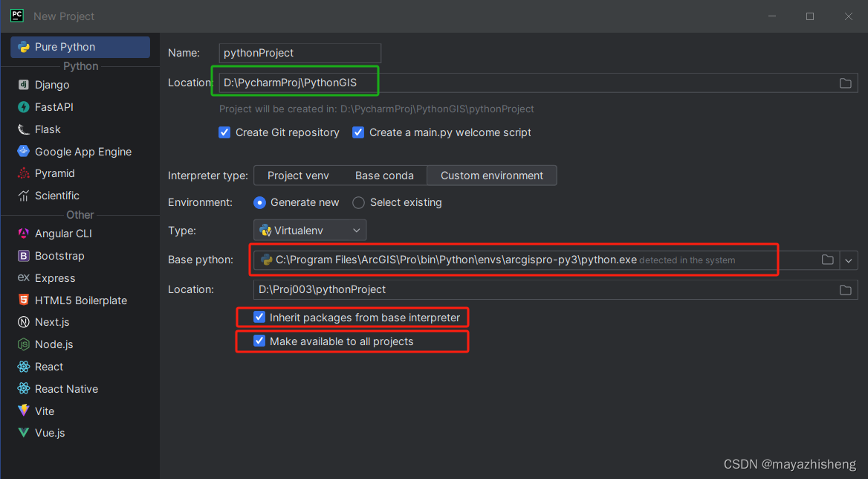This screenshot has height=479, width=868.
Task: Select Express project type label
Action: coord(55,278)
